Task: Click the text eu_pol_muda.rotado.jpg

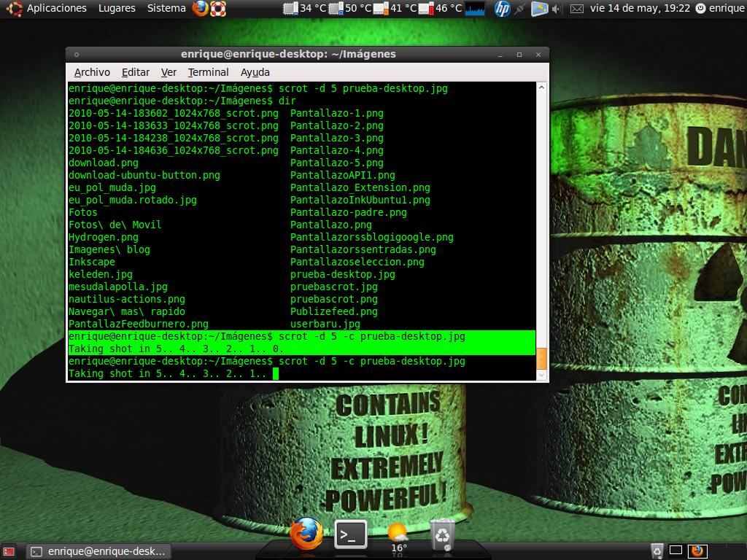Action: [x=133, y=200]
